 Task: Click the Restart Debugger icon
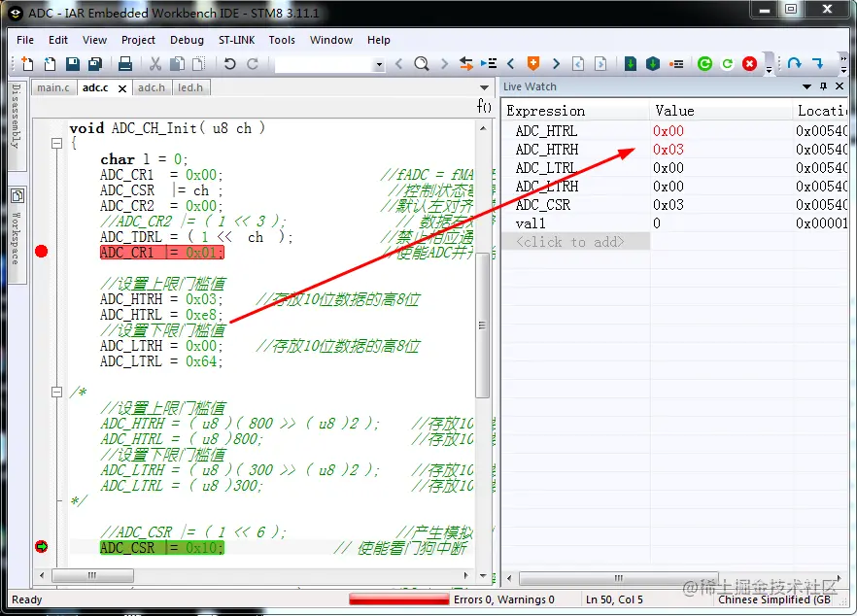coord(728,64)
